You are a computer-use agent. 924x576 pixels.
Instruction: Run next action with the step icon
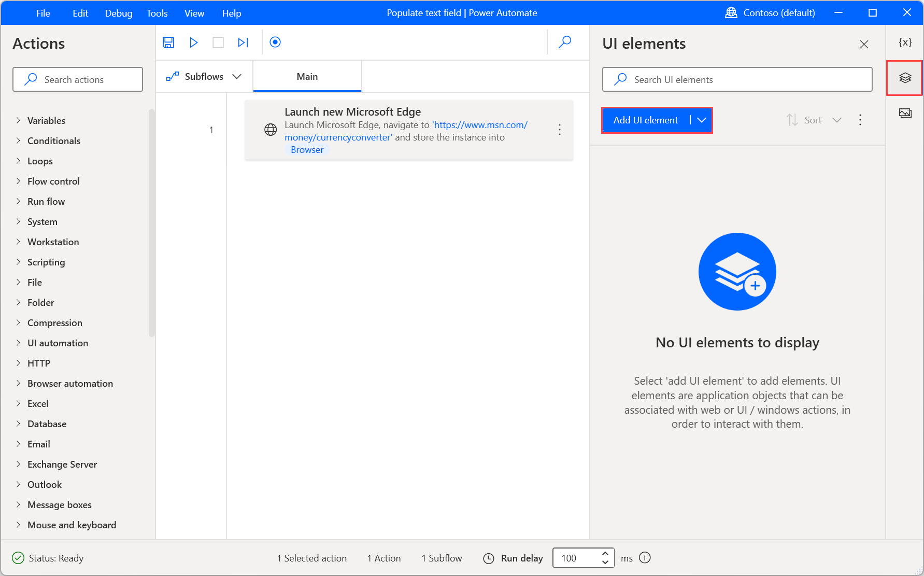pos(243,43)
